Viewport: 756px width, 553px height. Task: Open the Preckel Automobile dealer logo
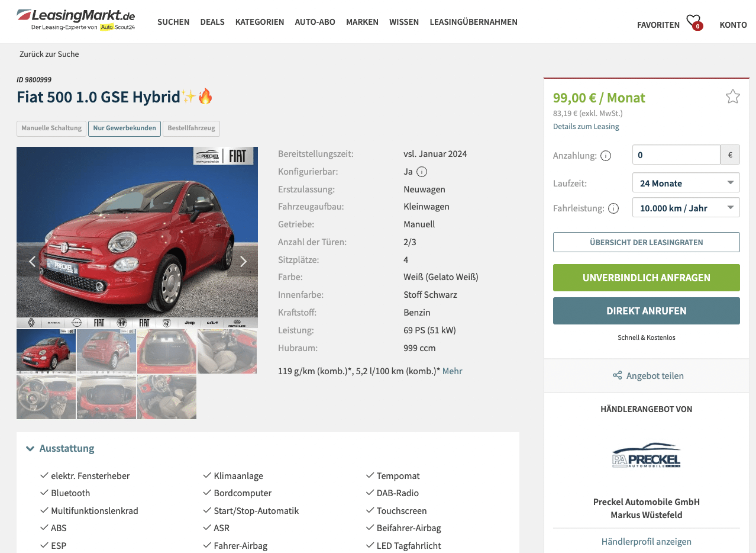tap(646, 456)
